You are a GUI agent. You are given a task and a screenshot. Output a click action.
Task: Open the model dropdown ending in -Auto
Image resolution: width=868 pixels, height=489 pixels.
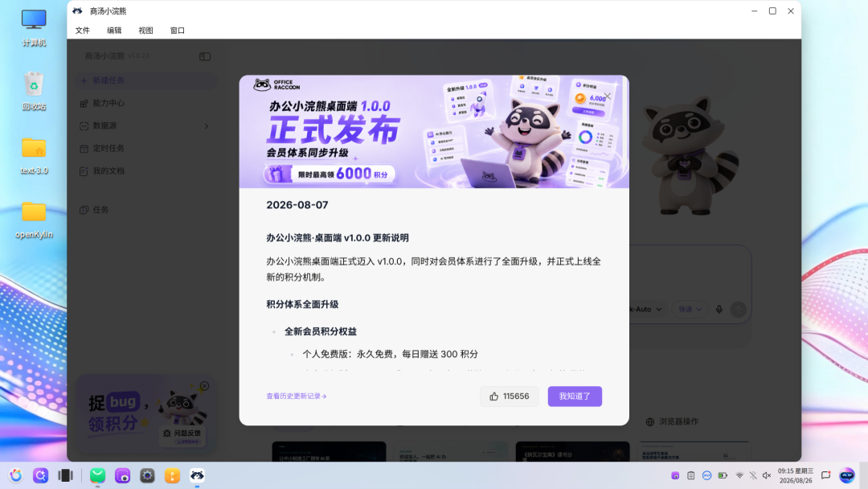click(x=646, y=309)
